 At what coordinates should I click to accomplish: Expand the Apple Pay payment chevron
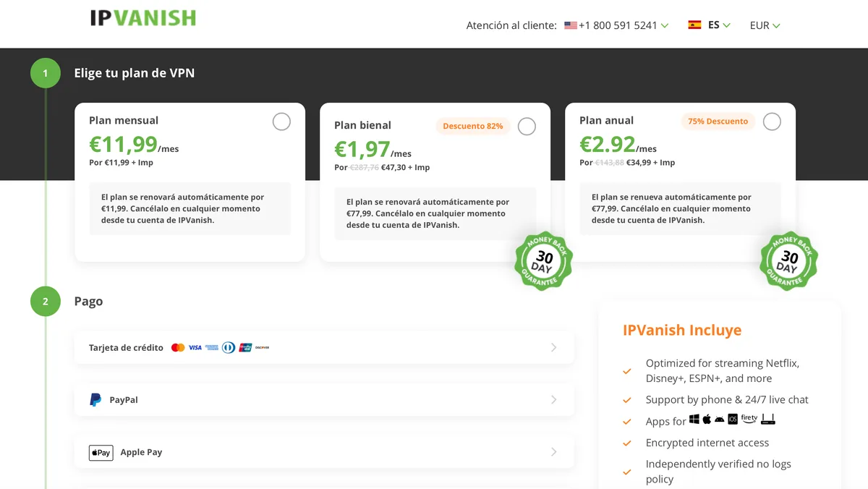pos(554,452)
